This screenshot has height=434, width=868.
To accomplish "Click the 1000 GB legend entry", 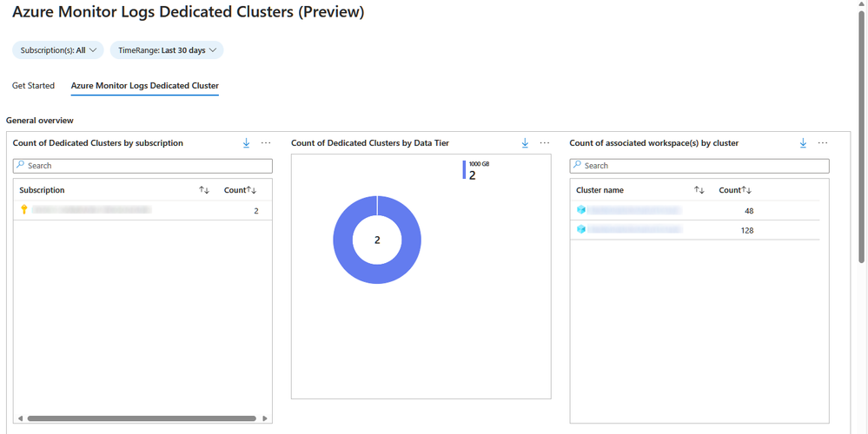I will [476, 171].
